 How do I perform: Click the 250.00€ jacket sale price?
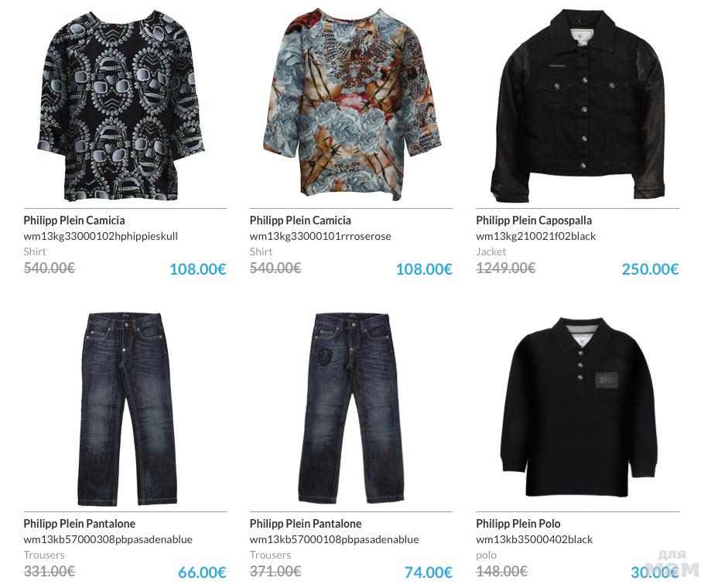pos(650,269)
